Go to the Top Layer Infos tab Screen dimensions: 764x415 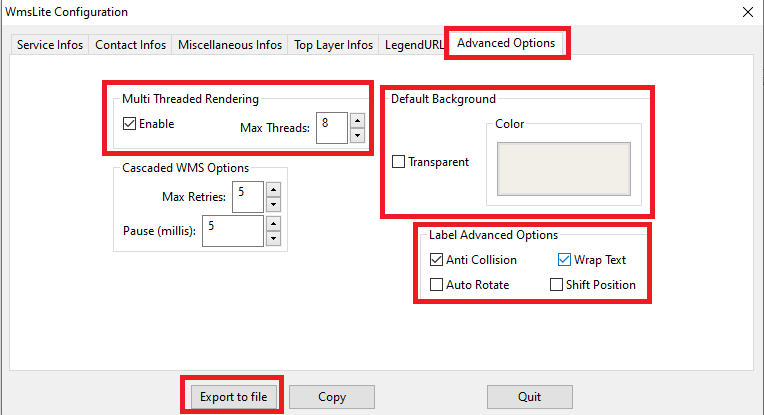pyautogui.click(x=333, y=45)
